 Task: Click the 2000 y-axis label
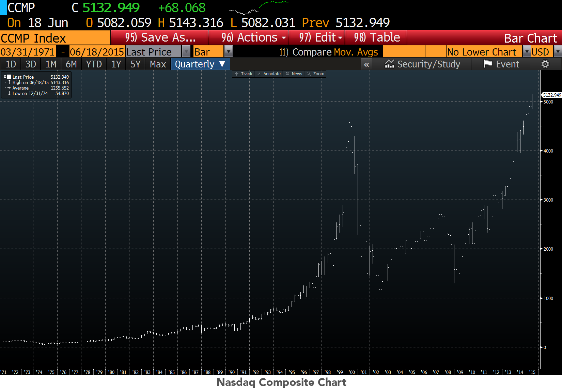[x=548, y=249]
